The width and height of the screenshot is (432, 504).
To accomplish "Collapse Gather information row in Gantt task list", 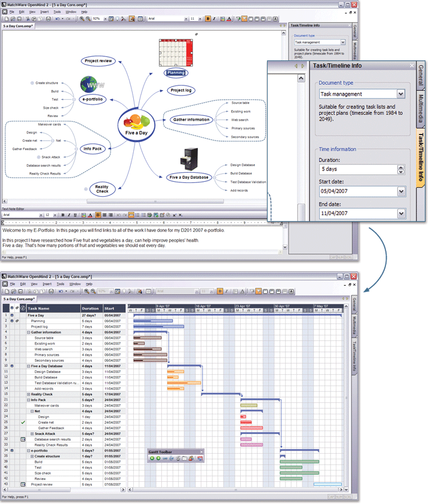I will tap(28, 332).
